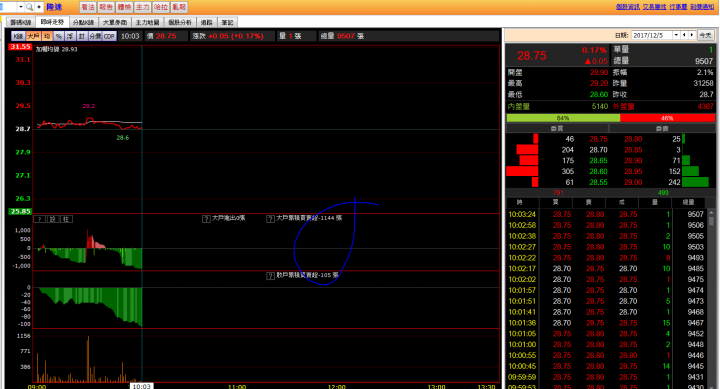Screen dimensions: 720x389
Task: Toggle the CDP chart button
Action: tap(109, 36)
